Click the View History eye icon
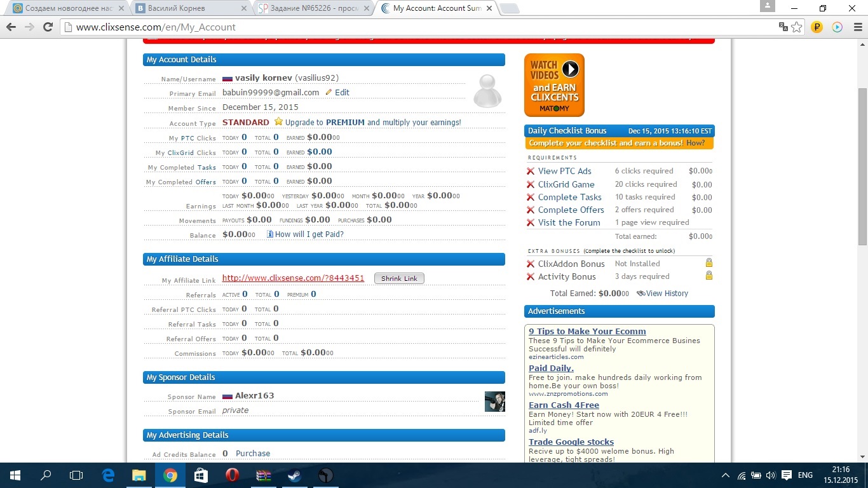The width and height of the screenshot is (868, 488). [641, 294]
